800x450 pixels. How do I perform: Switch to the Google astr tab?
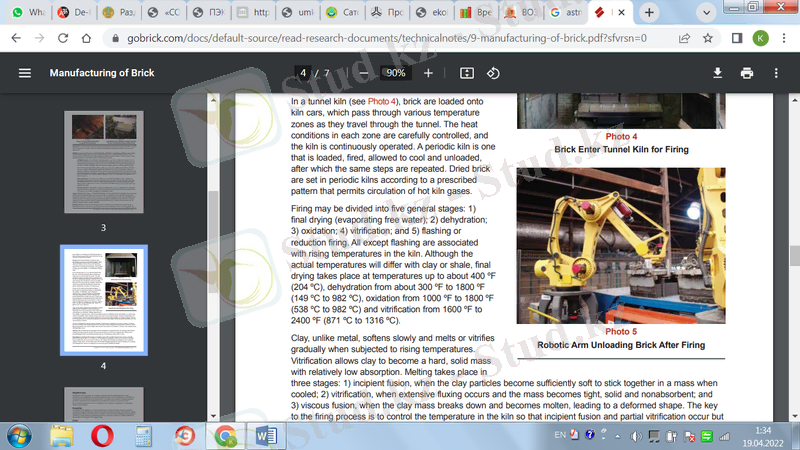point(566,12)
